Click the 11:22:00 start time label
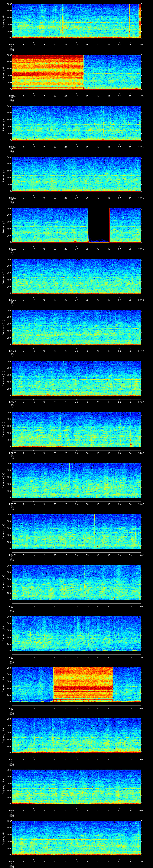The height and width of the screenshot is (868, 153). point(12,453)
